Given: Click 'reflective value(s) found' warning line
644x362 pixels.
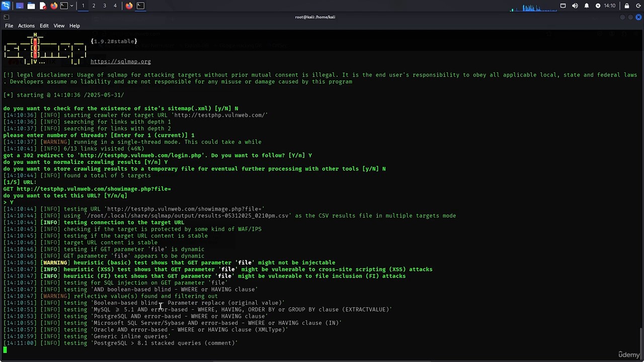Looking at the screenshot, I should pyautogui.click(x=110, y=296).
